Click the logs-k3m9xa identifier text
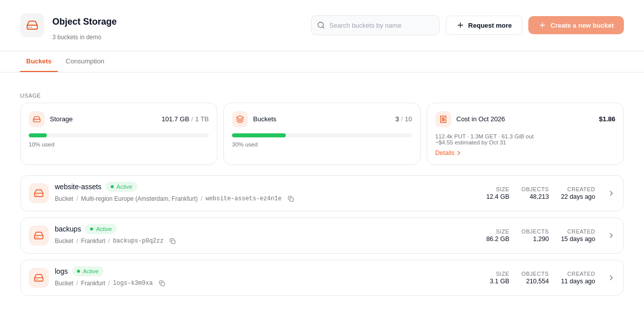 (133, 283)
